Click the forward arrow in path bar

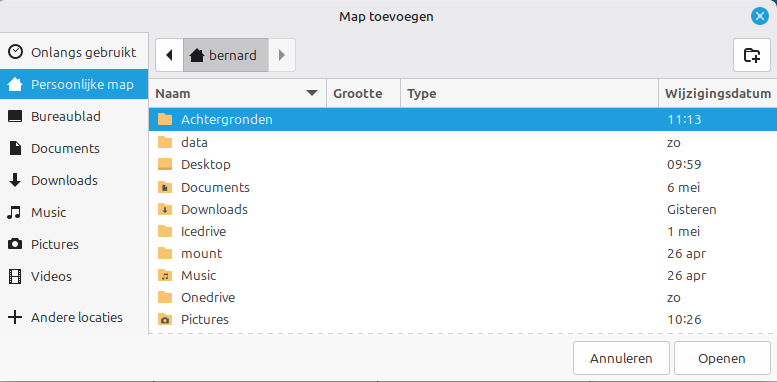(x=282, y=55)
